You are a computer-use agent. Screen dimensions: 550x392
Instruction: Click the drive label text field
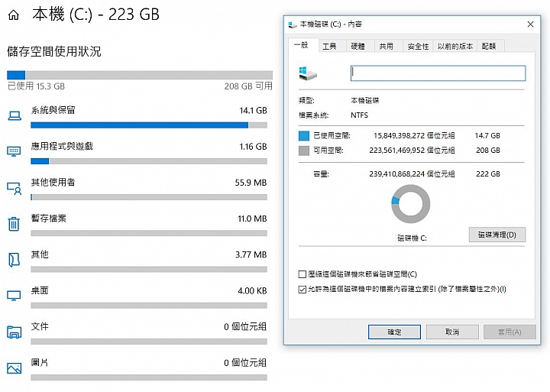pos(438,73)
